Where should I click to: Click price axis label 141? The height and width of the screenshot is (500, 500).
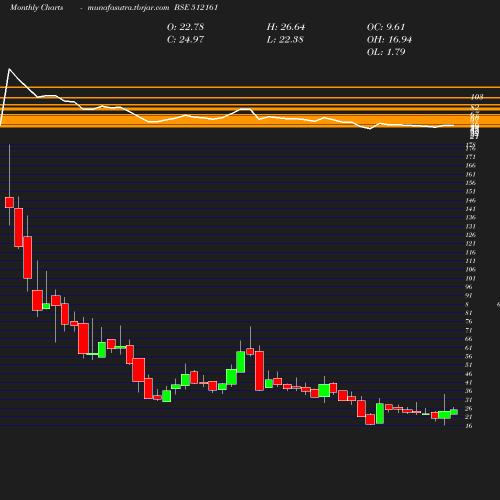[x=470, y=209]
